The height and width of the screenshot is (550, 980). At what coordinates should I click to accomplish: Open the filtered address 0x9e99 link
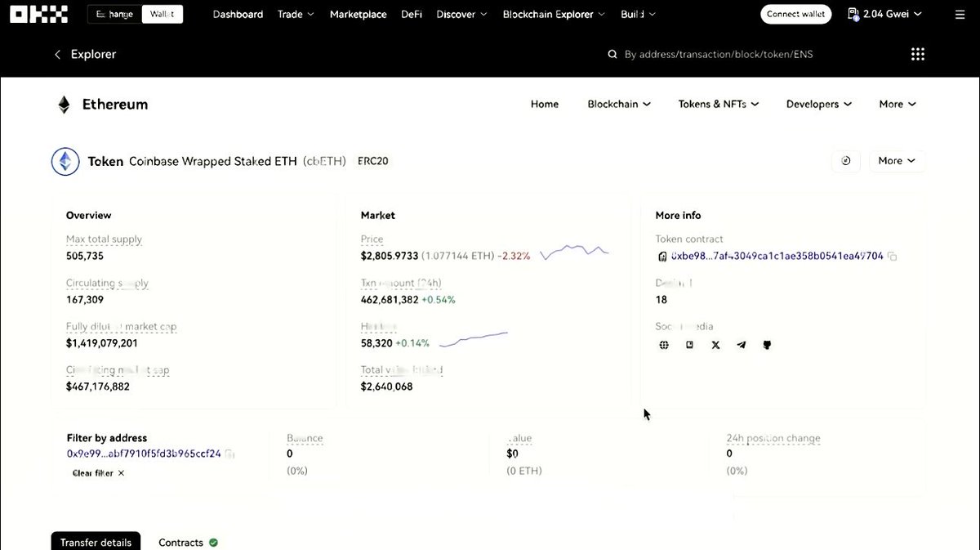[x=144, y=454]
